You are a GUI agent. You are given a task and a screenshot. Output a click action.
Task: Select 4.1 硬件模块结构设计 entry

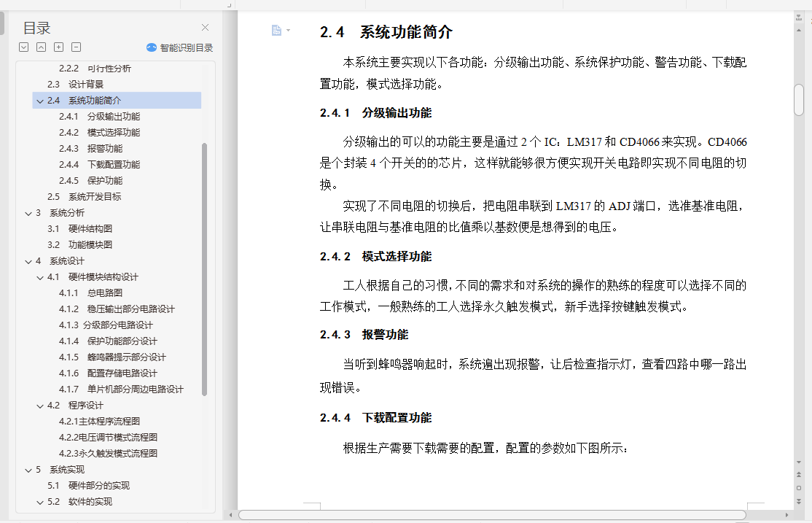[x=93, y=277]
